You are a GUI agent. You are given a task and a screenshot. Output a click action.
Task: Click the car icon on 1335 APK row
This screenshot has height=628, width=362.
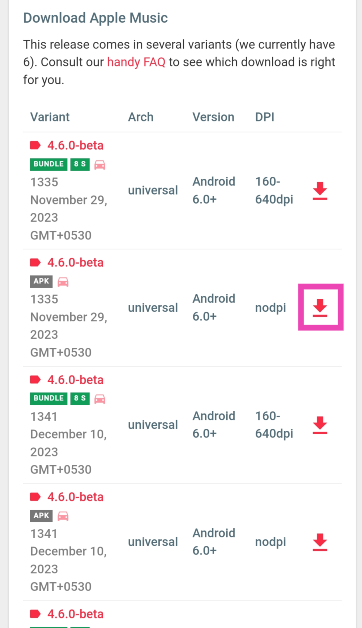point(63,282)
